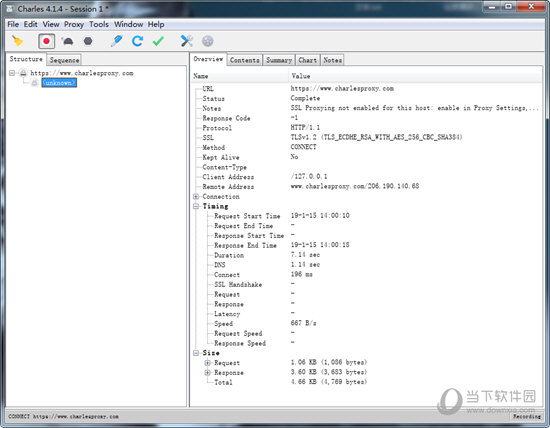Toggle throttling with the turtle icon

(67, 41)
